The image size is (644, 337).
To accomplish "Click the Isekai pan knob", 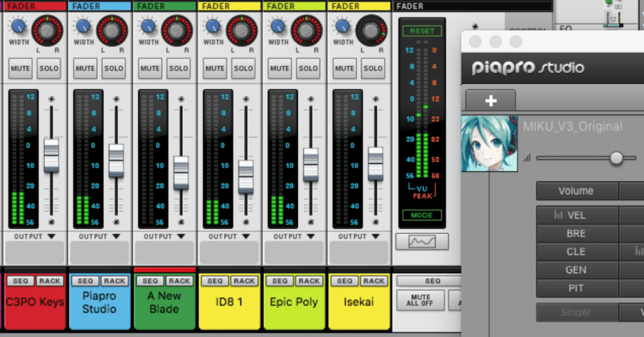I will (372, 30).
